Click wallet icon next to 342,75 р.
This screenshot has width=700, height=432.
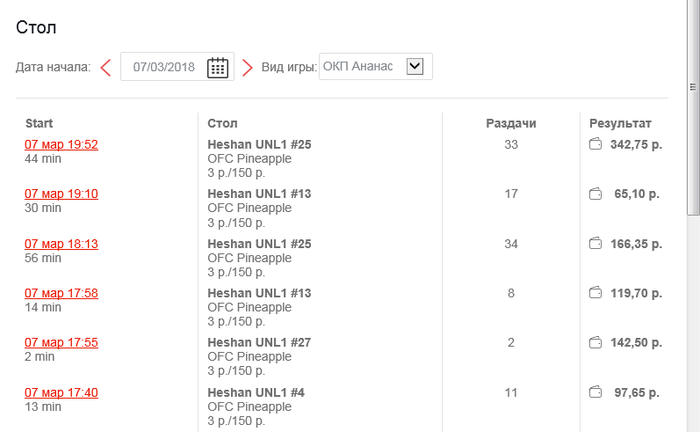coord(595,144)
